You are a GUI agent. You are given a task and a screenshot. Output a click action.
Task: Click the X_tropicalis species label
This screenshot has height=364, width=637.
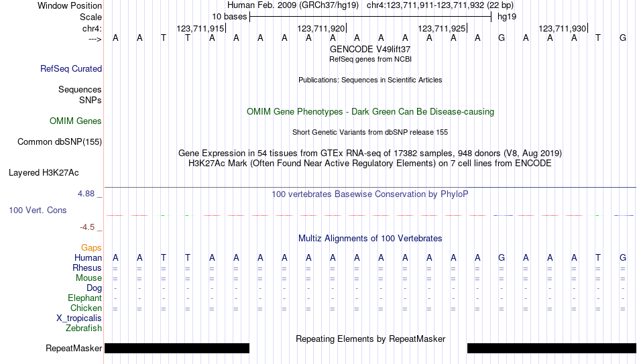79,318
